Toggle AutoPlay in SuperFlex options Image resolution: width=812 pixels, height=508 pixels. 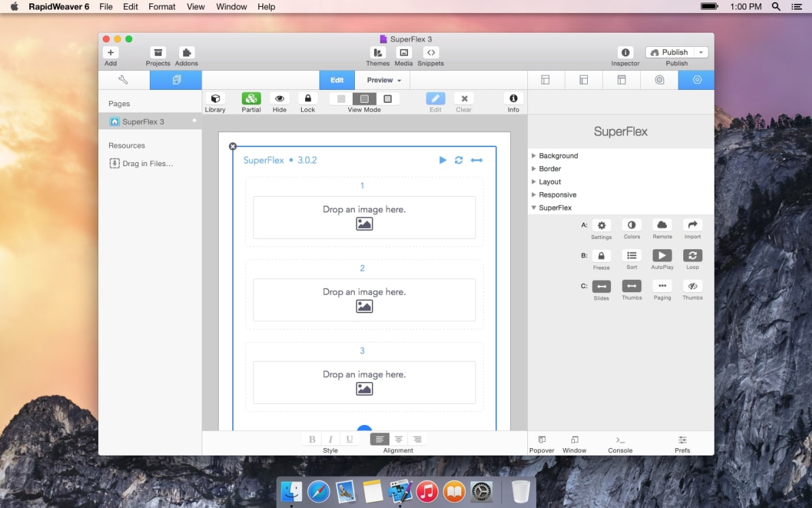[662, 256]
